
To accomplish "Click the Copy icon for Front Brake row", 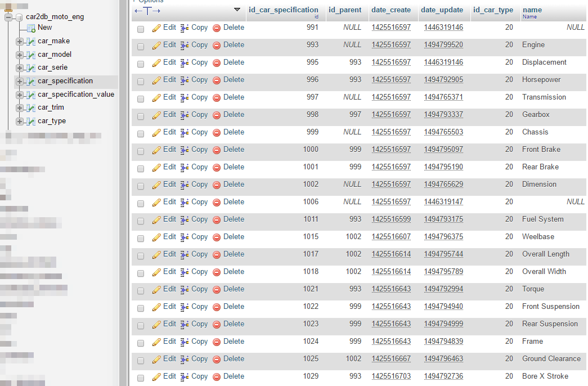I will click(185, 150).
